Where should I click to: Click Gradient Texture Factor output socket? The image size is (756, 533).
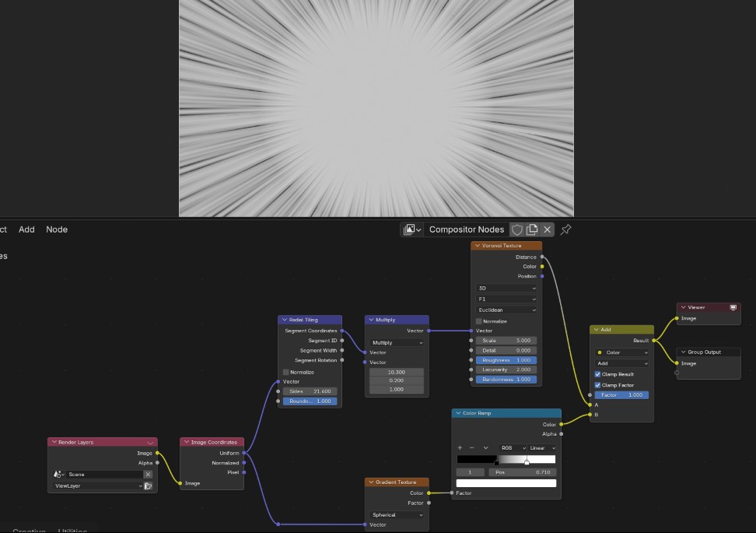(429, 503)
